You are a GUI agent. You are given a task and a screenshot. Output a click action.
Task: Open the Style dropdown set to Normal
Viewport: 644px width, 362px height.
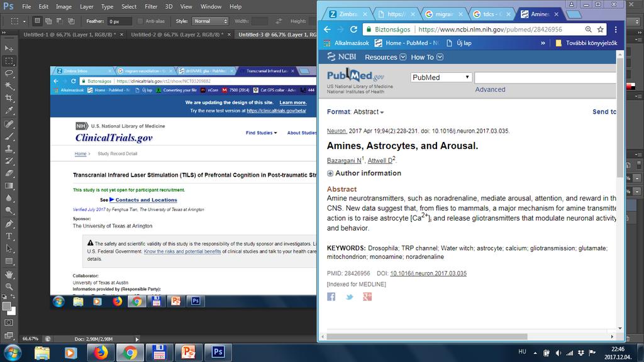[210, 21]
